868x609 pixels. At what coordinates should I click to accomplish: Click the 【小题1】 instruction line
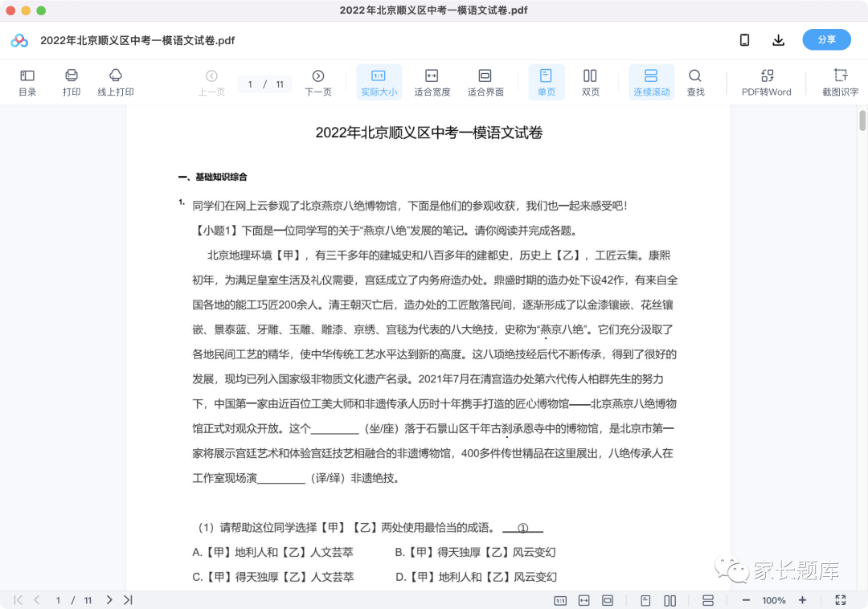point(385,231)
